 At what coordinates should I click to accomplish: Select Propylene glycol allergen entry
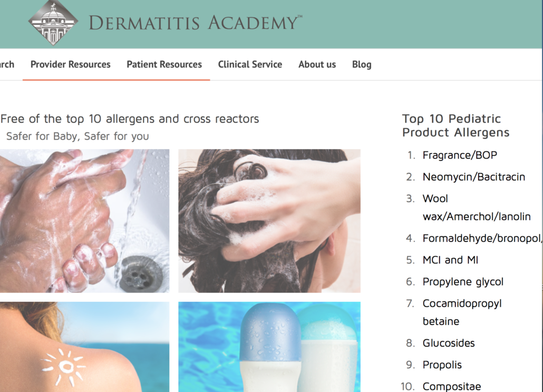[x=463, y=282]
